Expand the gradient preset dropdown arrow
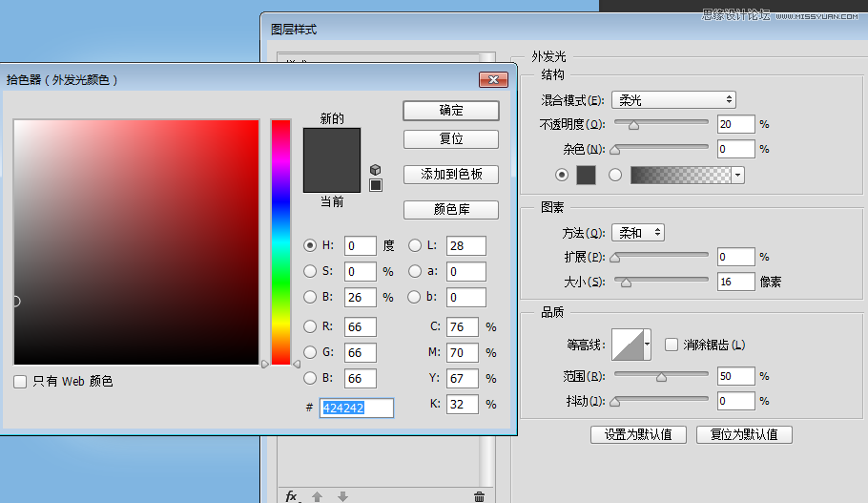 [x=738, y=175]
